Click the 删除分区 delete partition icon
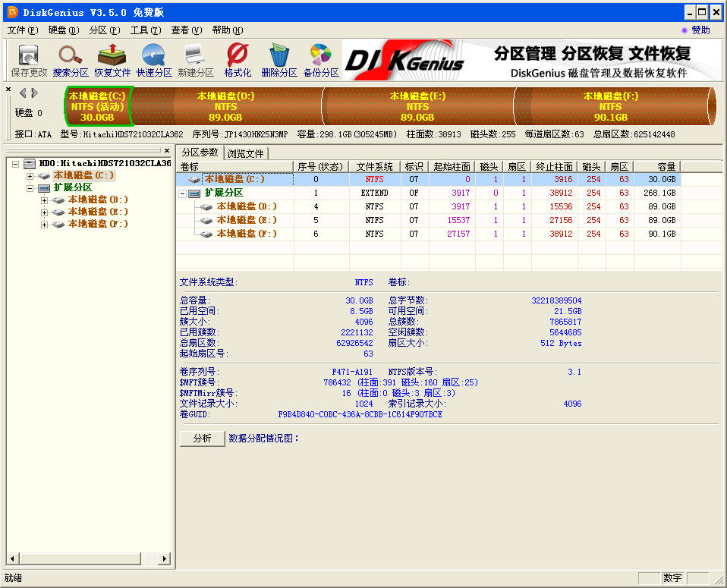This screenshot has height=588, width=727. [279, 59]
